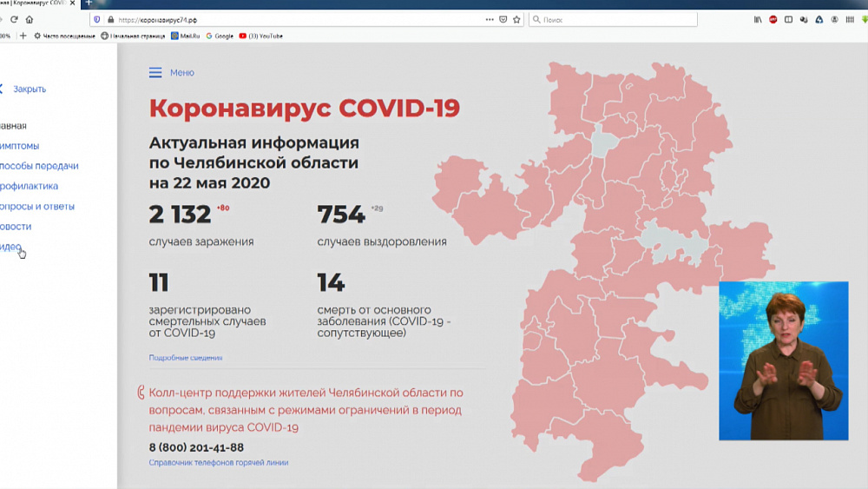Select the small white district on map
Screen dimensions: 868x489
tap(604, 141)
